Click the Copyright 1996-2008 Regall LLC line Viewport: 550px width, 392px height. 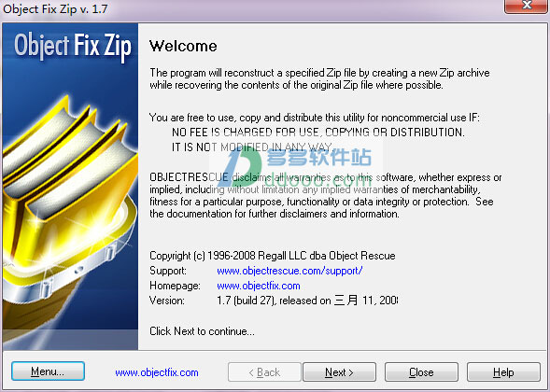coord(272,256)
